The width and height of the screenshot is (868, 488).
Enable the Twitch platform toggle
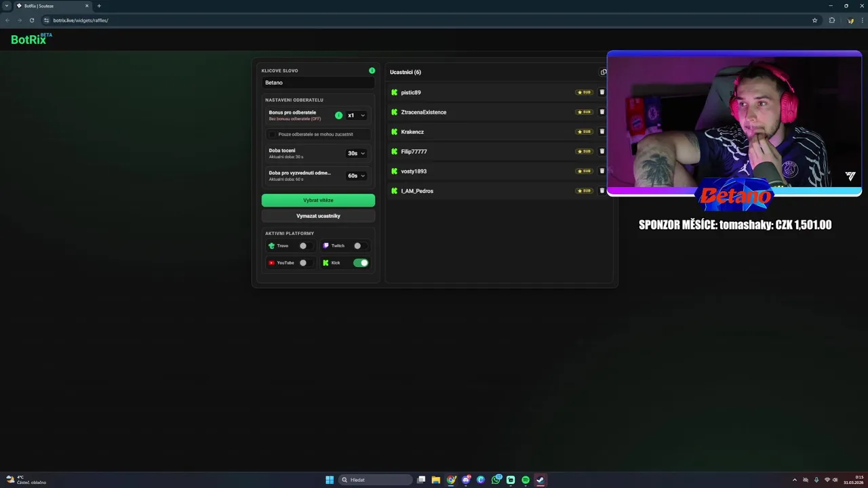[x=360, y=245]
